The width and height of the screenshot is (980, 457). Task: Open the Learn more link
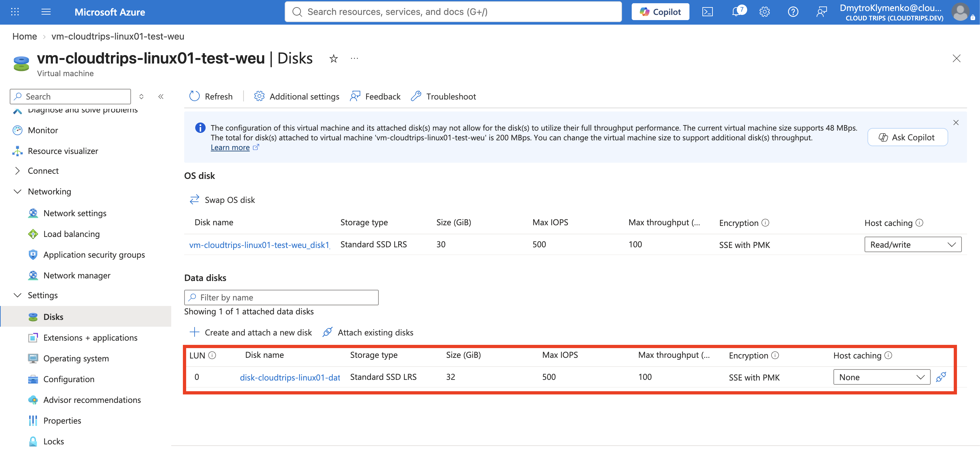(x=230, y=147)
